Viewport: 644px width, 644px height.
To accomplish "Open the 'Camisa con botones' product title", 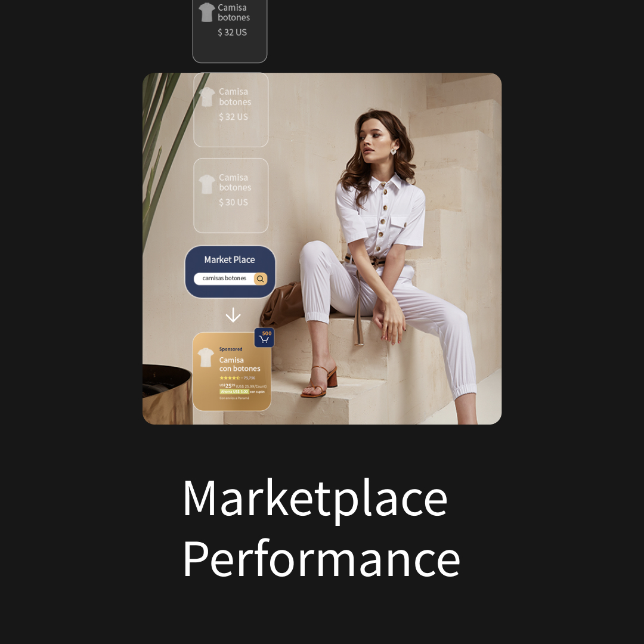I will point(240,364).
